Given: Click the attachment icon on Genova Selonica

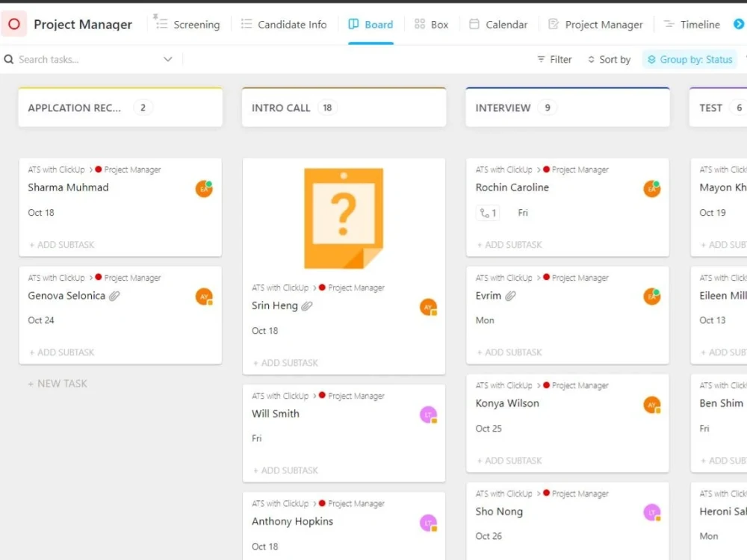Looking at the screenshot, I should [x=114, y=296].
